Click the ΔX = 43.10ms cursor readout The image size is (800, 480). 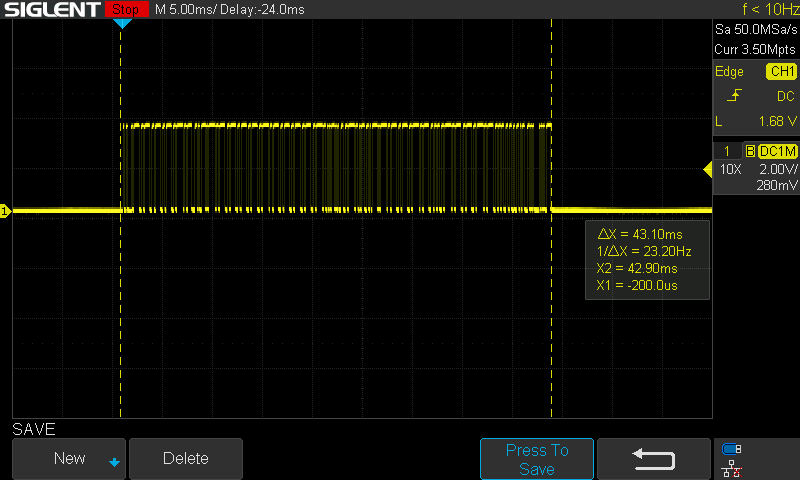(640, 234)
